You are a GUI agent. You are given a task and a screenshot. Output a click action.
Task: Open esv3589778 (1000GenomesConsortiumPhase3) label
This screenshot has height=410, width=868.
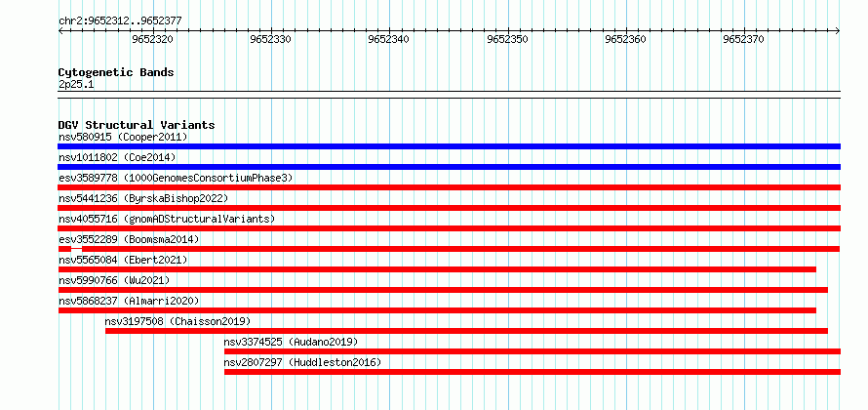tap(176, 178)
